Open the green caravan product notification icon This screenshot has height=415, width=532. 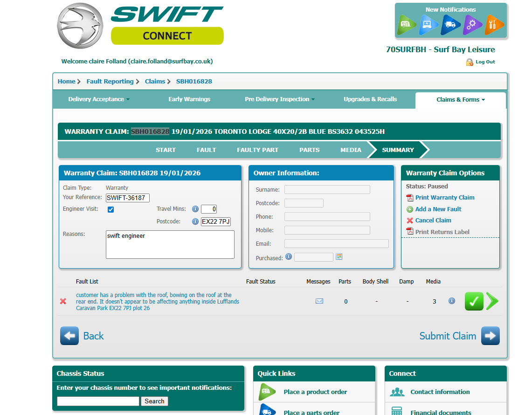pos(407,24)
